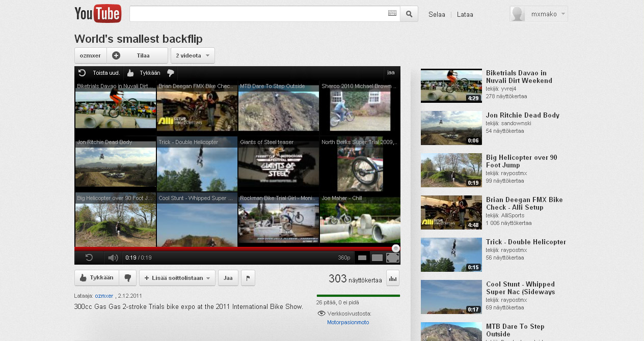Click the replay icon beside Toista uud.
This screenshot has width=644, height=341.
82,73
